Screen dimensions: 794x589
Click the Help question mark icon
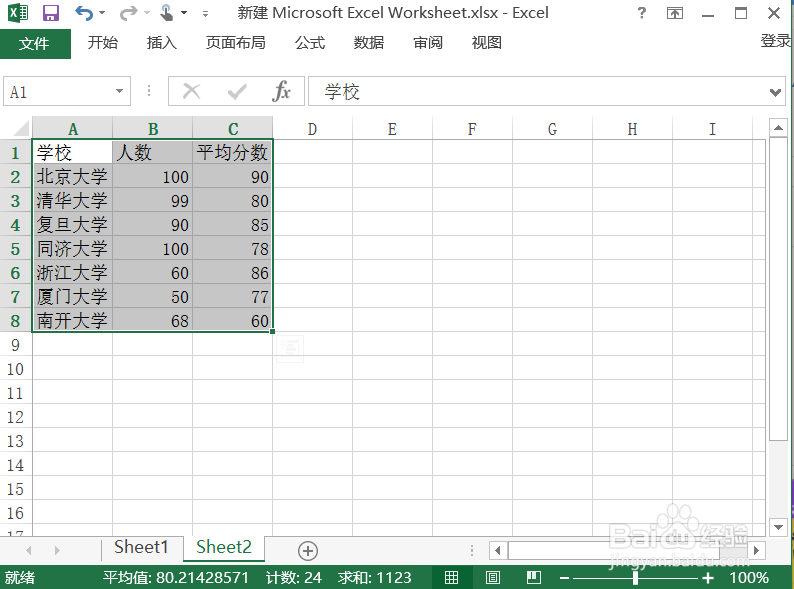pos(642,13)
